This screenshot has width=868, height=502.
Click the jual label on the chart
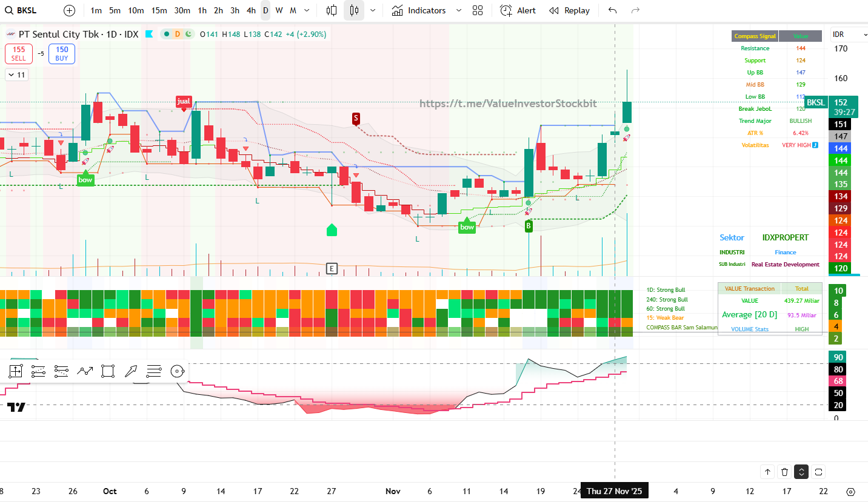pyautogui.click(x=184, y=101)
